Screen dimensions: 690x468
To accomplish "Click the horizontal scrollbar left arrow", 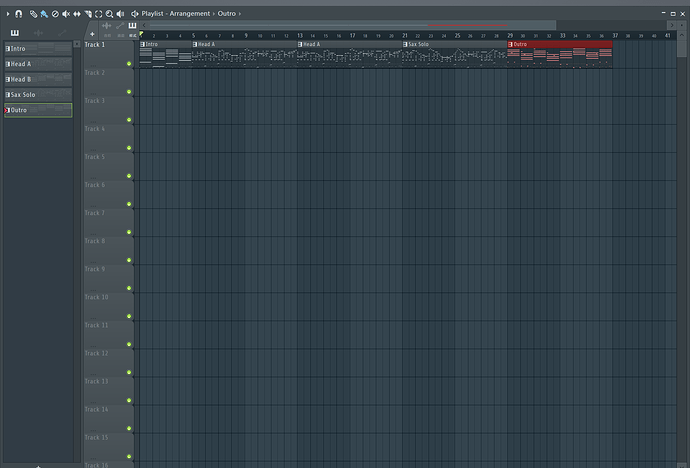I will [x=144, y=26].
